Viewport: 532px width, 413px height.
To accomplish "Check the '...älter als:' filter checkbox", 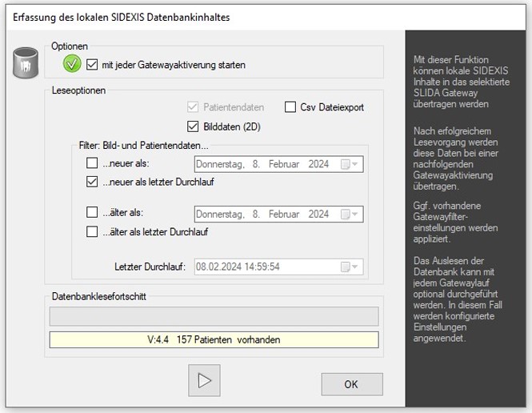I will pos(92,214).
